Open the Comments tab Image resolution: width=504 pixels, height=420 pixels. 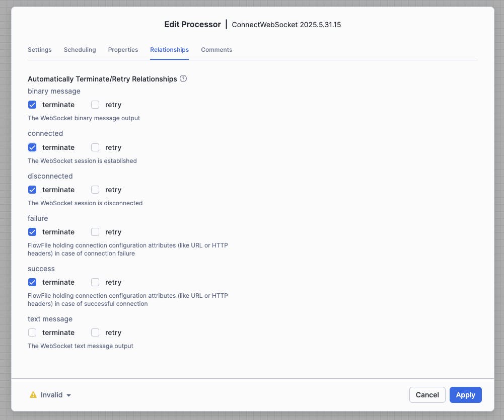[217, 50]
